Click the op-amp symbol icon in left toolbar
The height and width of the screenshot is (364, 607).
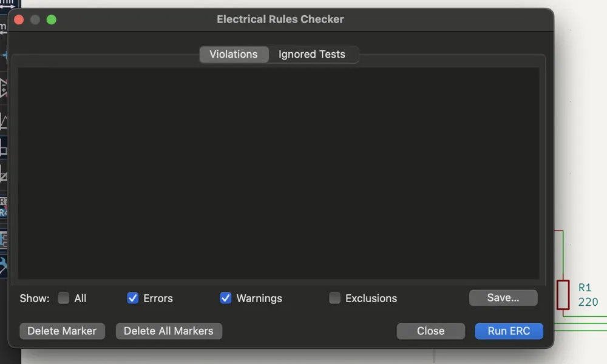[3, 88]
